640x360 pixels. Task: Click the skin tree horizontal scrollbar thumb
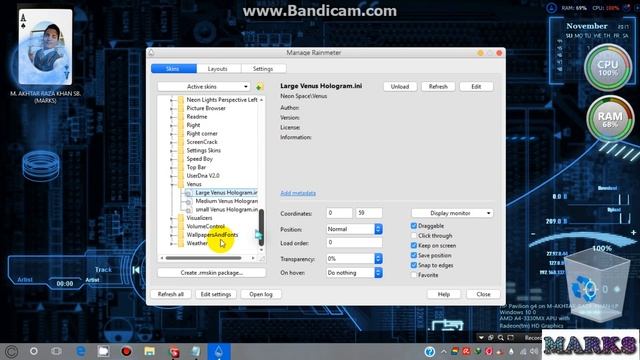203,258
